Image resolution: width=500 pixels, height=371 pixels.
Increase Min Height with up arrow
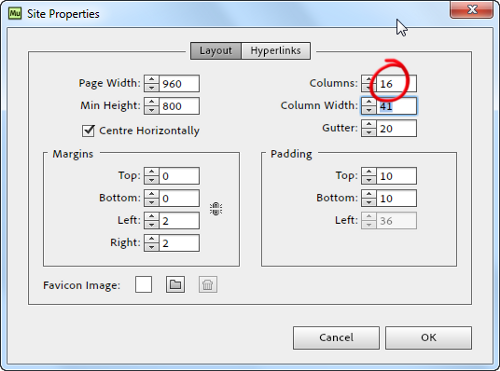pyautogui.click(x=152, y=102)
